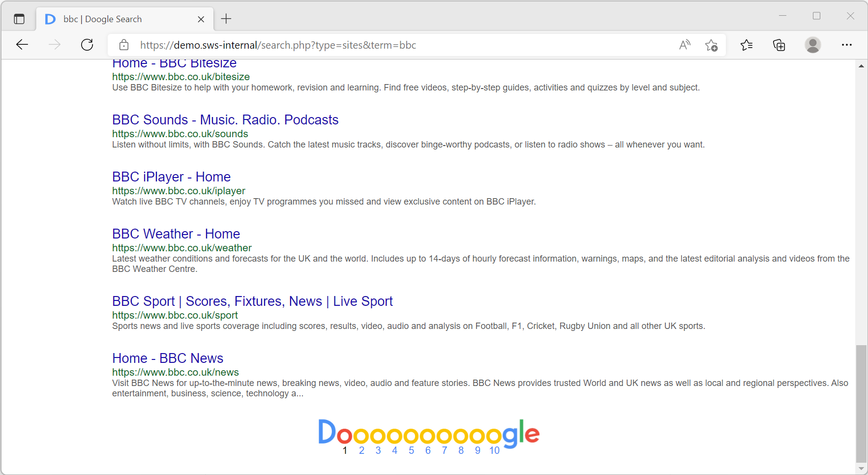868x475 pixels.
Task: Open the Collections icon
Action: 779,45
